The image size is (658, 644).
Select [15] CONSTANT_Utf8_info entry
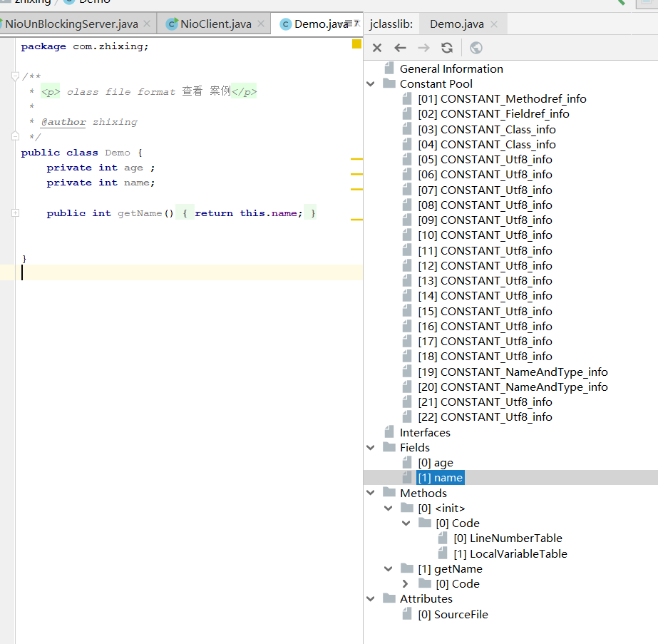coord(485,312)
